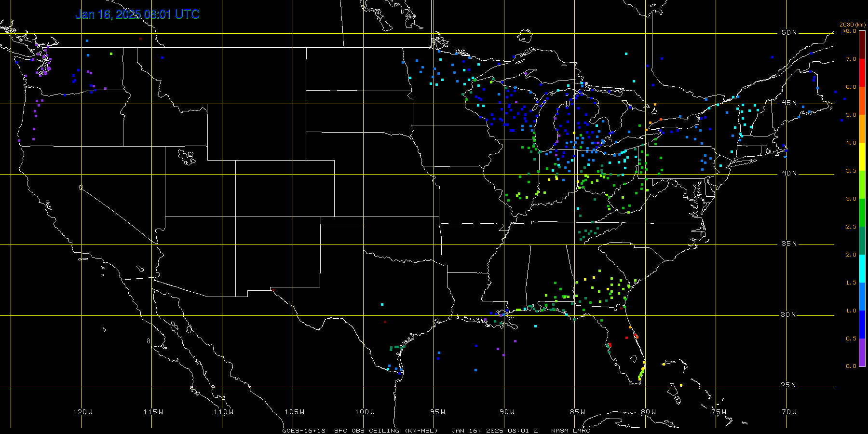Click the SFC OBS CEILING (KM-MSL) footer text

[x=386, y=431]
